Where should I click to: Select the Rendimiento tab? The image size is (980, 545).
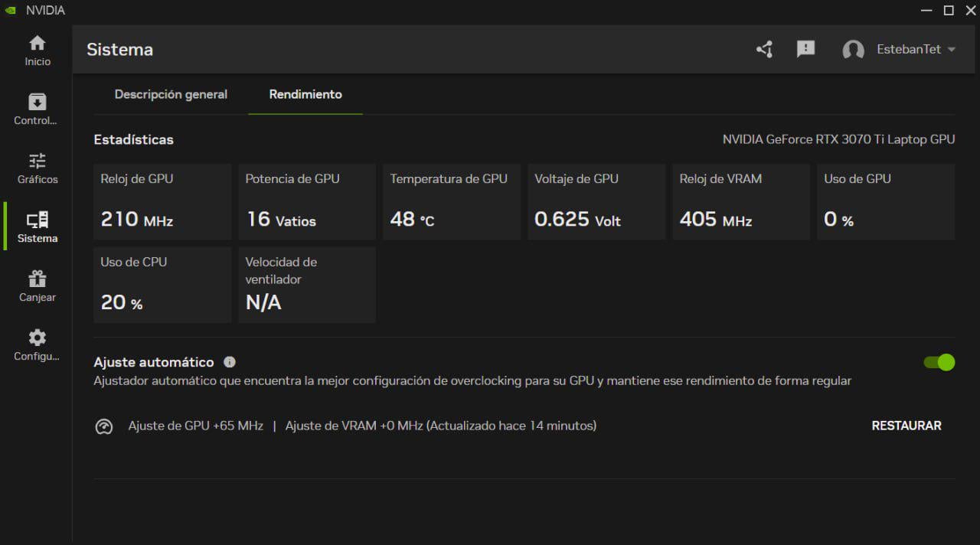coord(305,94)
